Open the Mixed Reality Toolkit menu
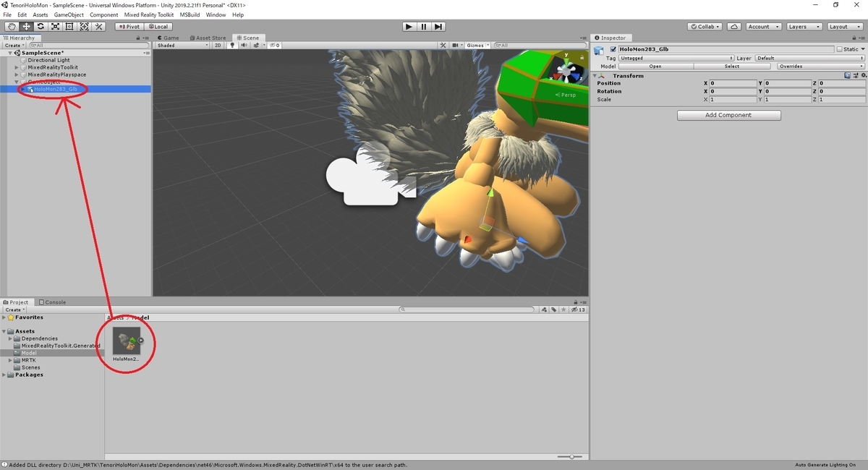Screen dimensions: 868x470 point(149,14)
